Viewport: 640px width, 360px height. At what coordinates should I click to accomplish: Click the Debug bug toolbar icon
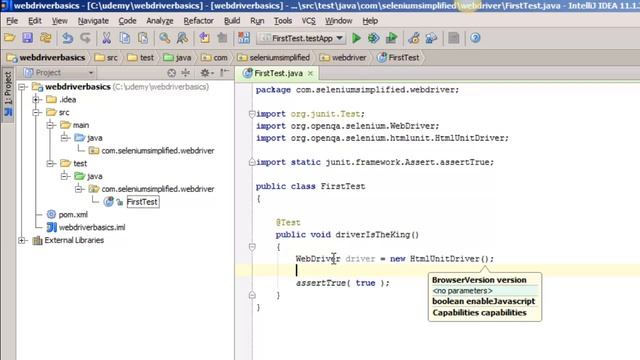pyautogui.click(x=373, y=38)
